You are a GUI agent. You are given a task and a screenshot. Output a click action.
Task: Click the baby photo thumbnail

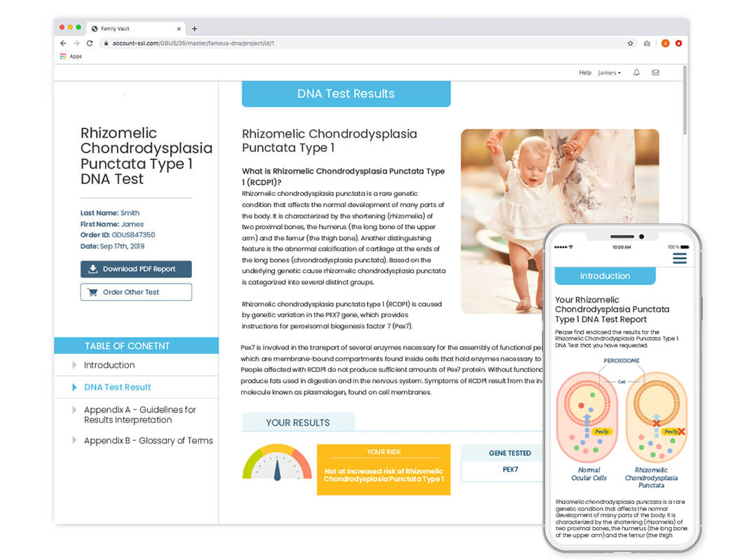tap(559, 221)
